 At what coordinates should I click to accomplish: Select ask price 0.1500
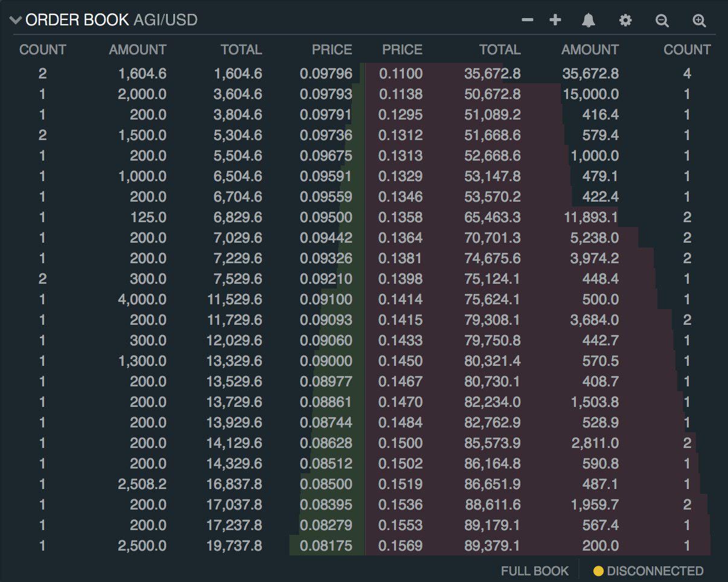[401, 443]
